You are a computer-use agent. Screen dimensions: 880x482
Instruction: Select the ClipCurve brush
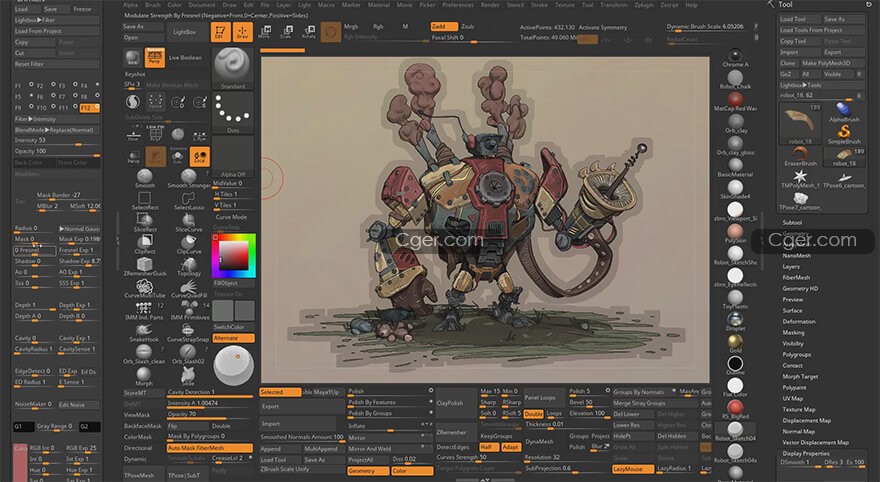(189, 245)
